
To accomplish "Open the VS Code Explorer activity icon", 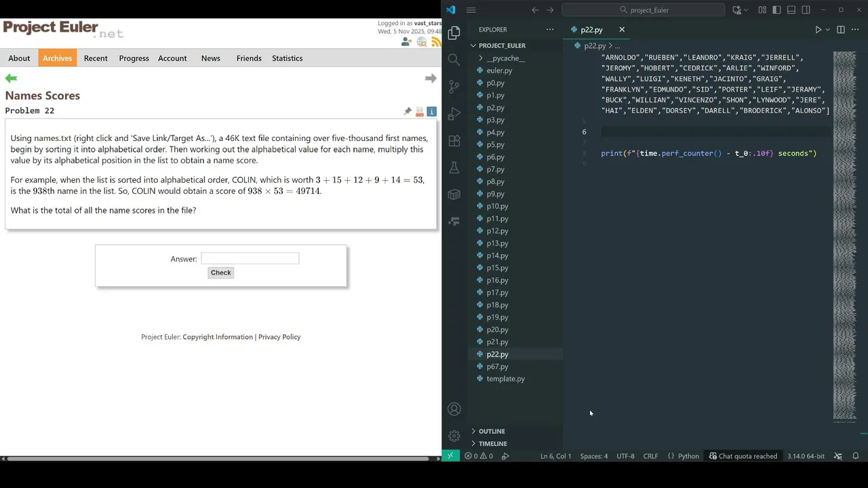I will pos(454,33).
